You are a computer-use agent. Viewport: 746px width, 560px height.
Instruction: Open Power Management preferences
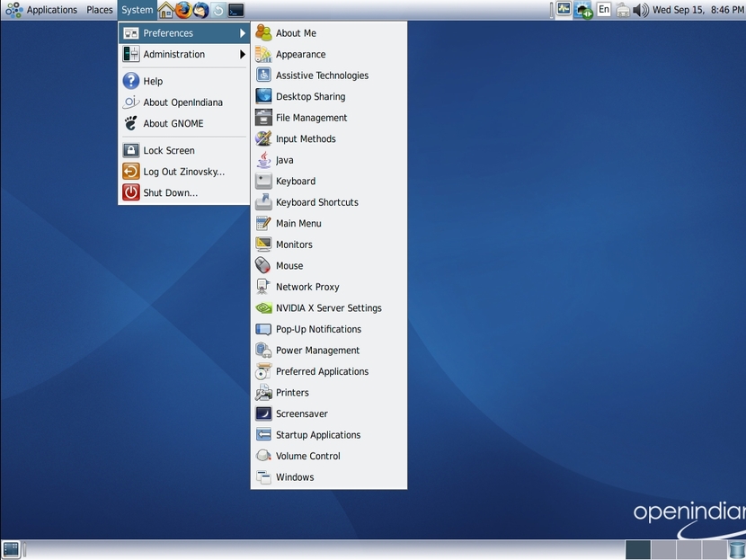[x=329, y=351]
